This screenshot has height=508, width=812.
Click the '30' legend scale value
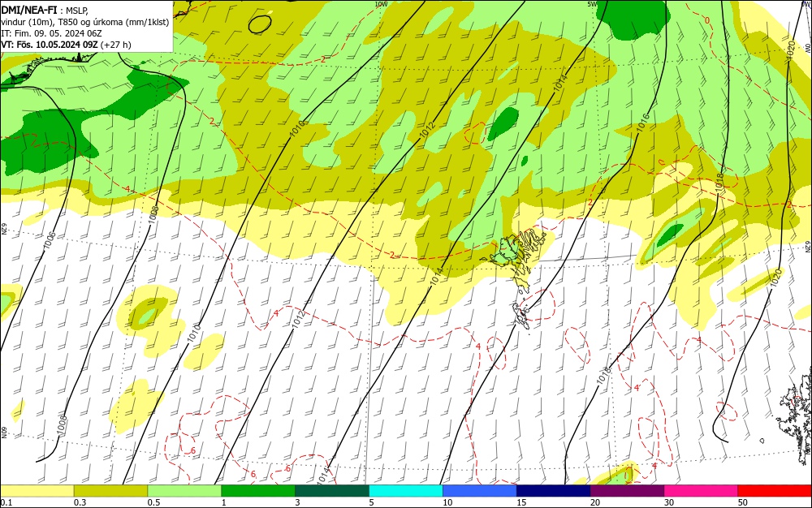tap(669, 502)
